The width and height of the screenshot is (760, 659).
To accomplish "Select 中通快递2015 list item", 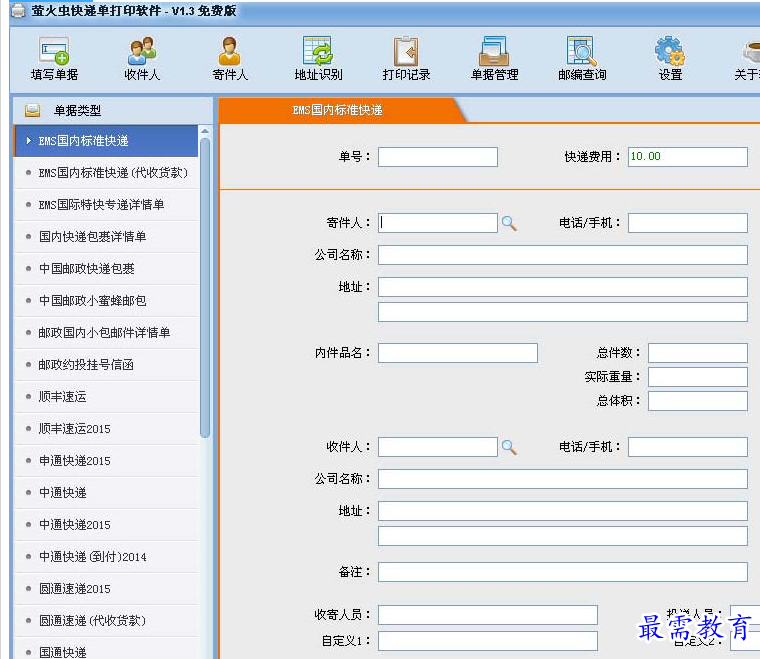I will tap(107, 524).
